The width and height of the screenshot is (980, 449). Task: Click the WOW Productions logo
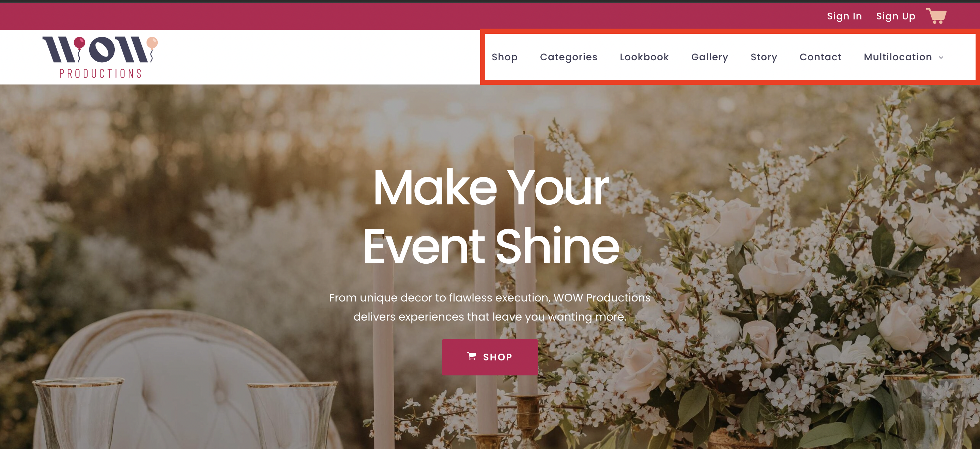(x=100, y=57)
